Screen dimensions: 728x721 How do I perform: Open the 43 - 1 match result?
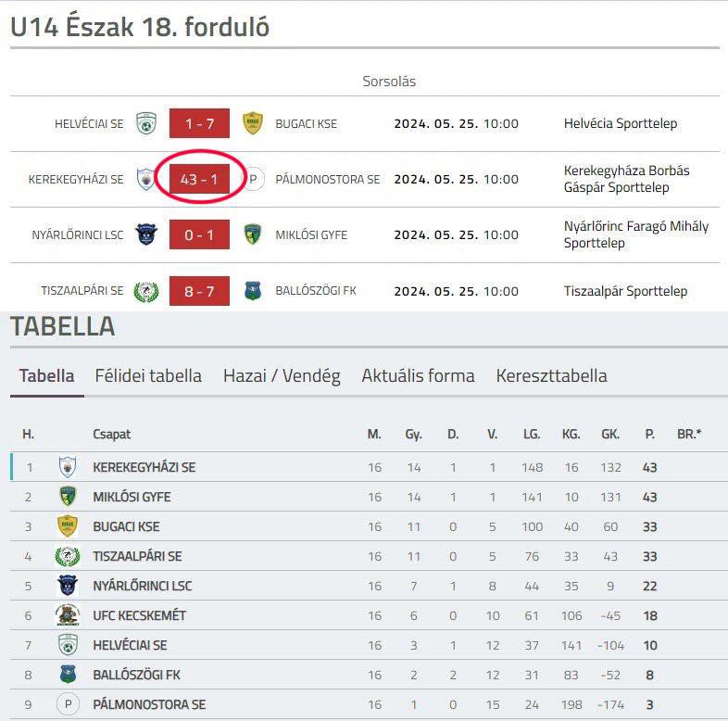(199, 179)
